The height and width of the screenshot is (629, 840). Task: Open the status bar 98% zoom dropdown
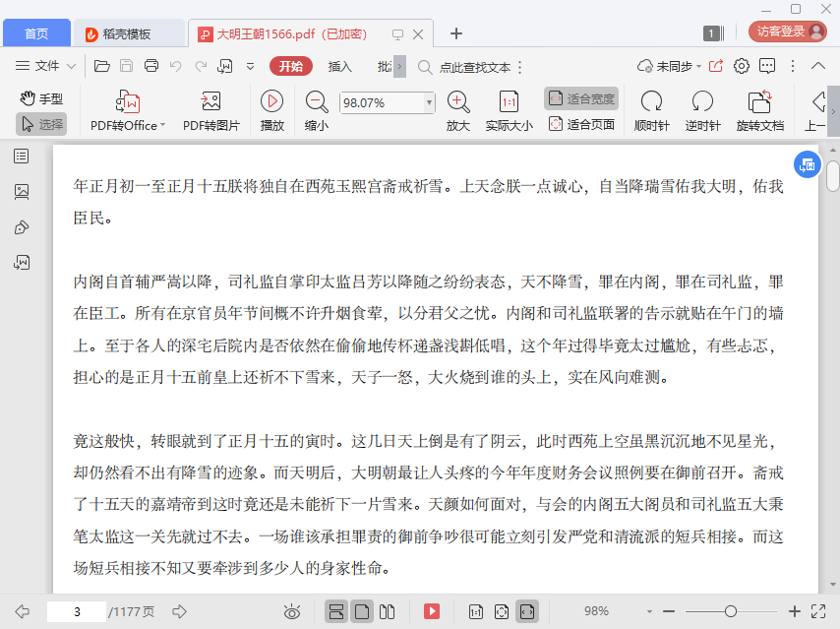point(649,611)
